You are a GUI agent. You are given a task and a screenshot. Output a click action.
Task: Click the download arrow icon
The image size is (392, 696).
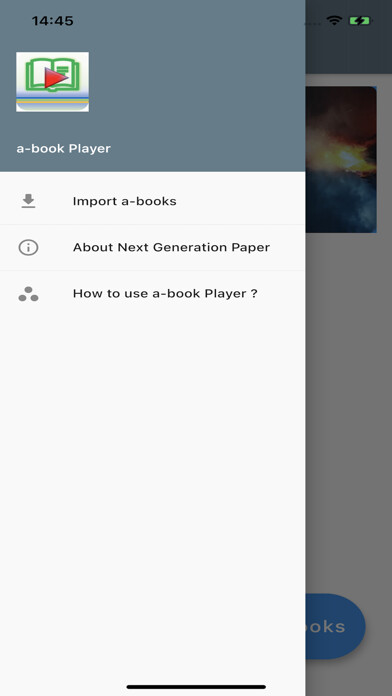coord(28,201)
